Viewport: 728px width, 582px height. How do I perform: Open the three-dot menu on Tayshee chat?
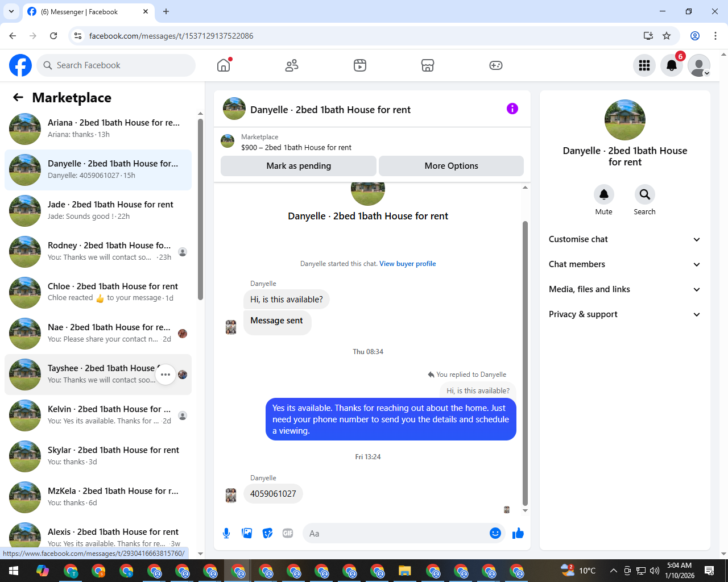pos(166,375)
